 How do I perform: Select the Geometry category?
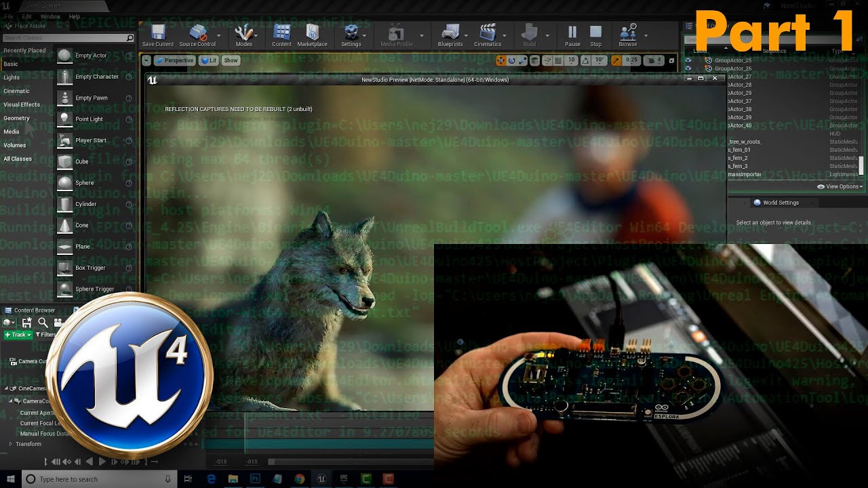click(17, 118)
